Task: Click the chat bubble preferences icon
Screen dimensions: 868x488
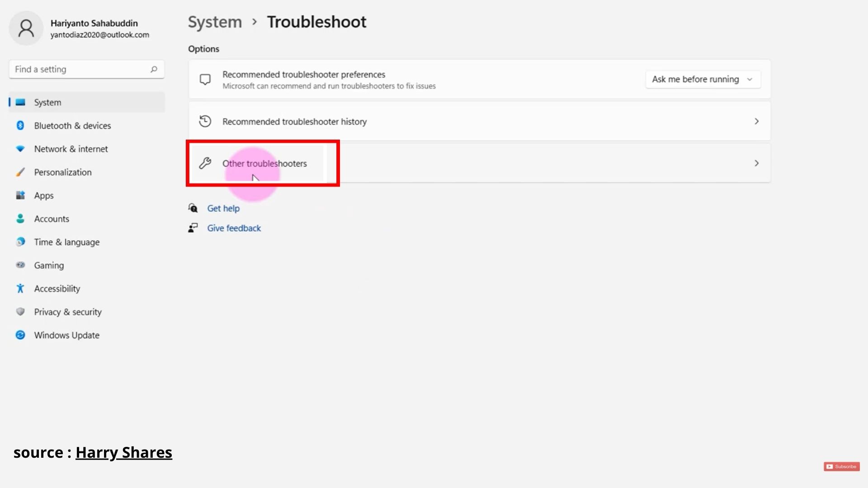Action: (205, 80)
